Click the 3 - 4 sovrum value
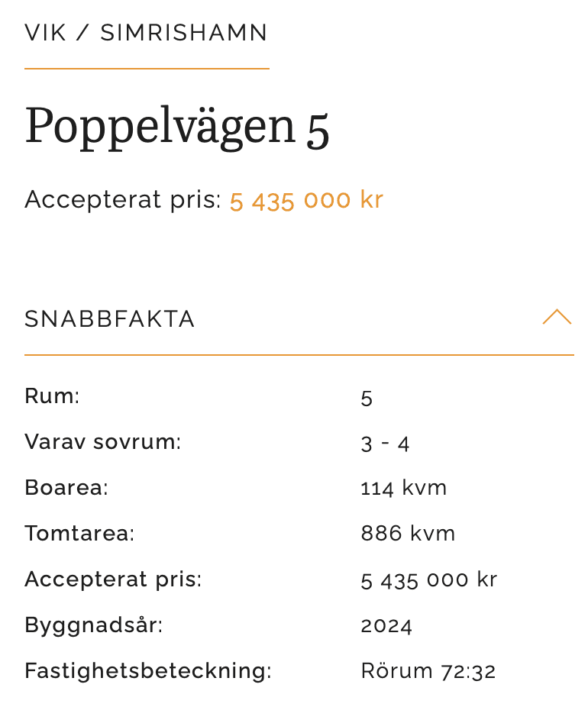This screenshot has width=588, height=707. [385, 444]
